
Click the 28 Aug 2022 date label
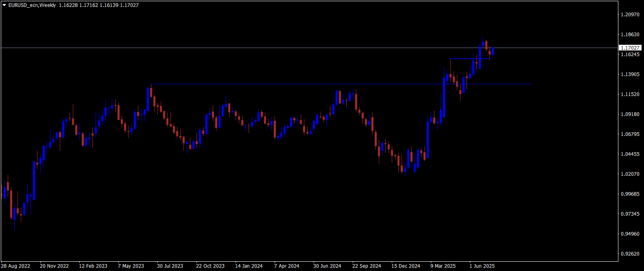pos(15,266)
